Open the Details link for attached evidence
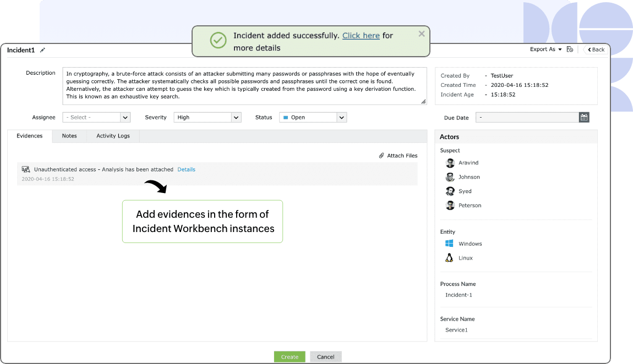 pos(187,169)
